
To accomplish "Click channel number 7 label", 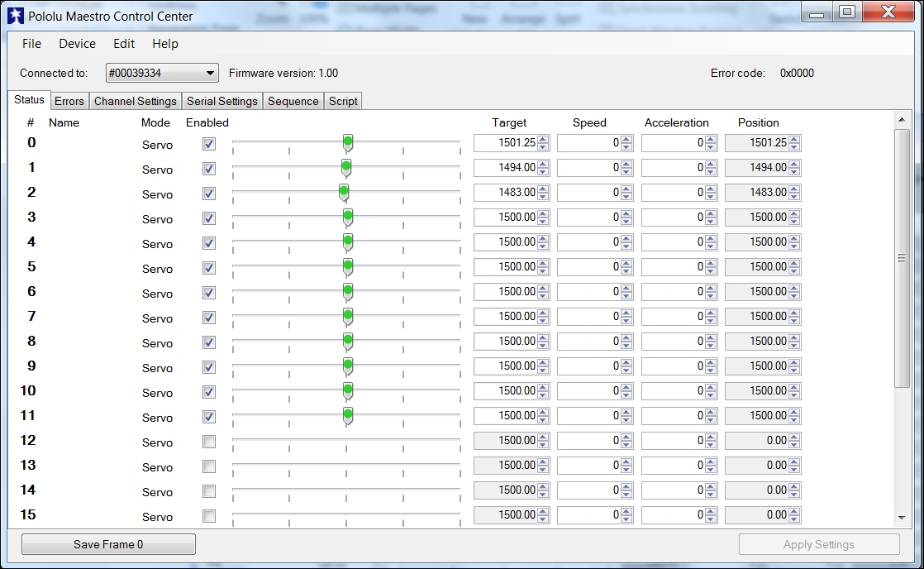I will tap(32, 316).
